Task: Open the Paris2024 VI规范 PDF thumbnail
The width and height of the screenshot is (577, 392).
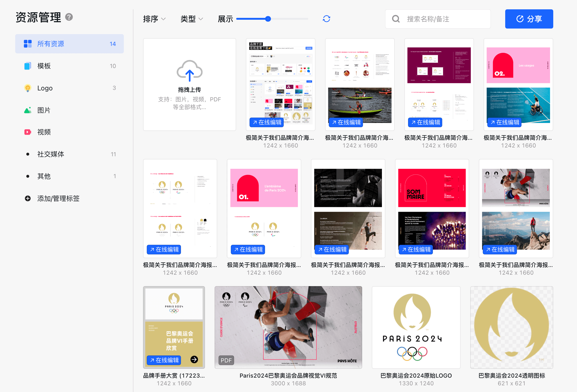Action: click(288, 327)
